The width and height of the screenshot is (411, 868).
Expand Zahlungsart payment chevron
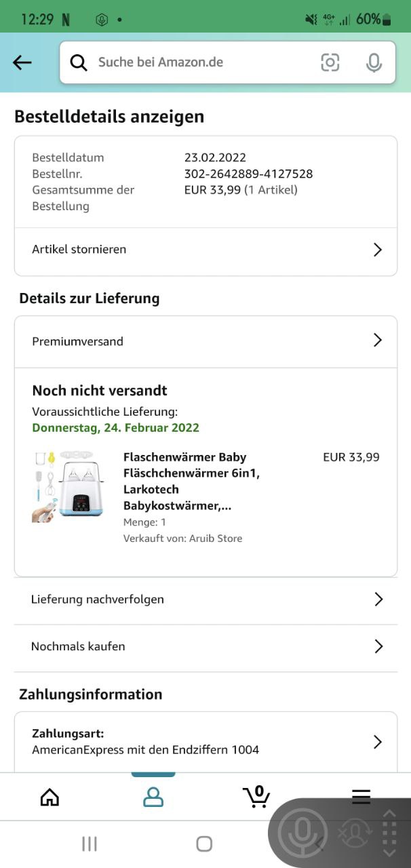[378, 742]
